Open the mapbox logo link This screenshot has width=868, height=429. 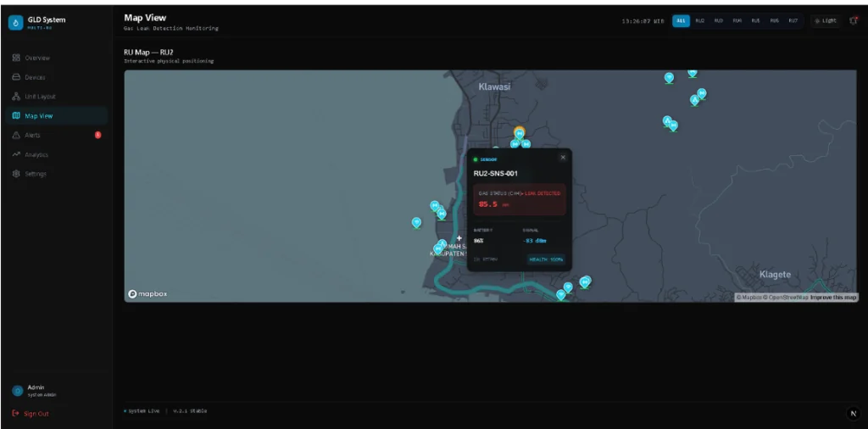(147, 294)
